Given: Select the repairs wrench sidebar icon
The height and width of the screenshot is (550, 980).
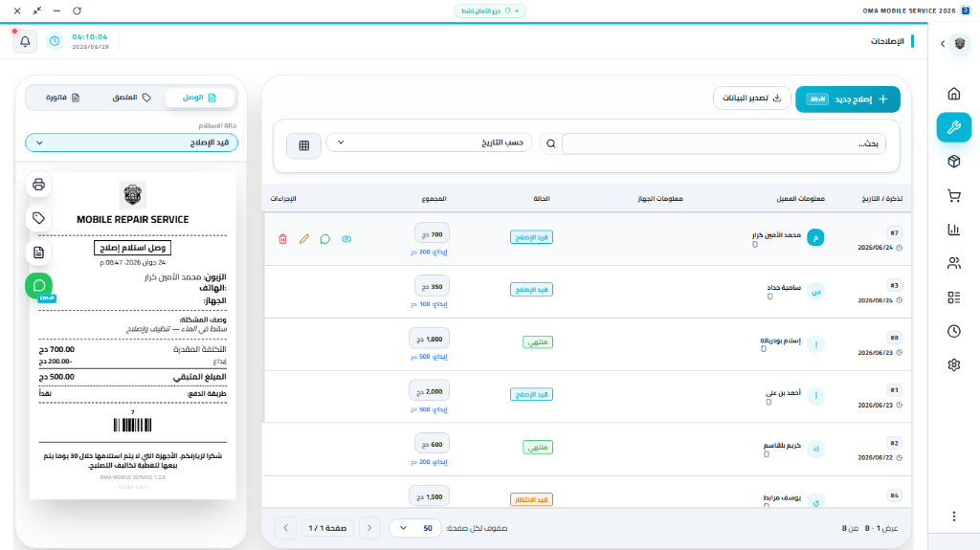Looking at the screenshot, I should click(954, 127).
